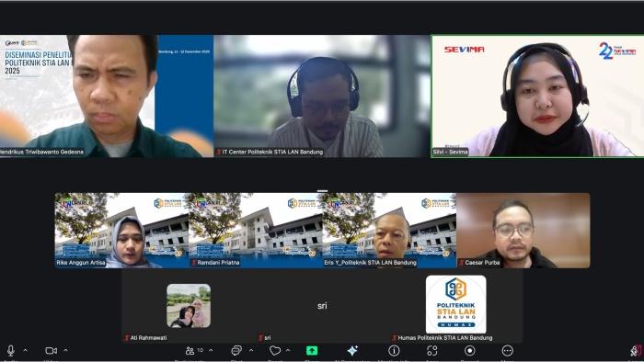Open the AI Companion sparkle icon
The width and height of the screenshot is (644, 362).
pyautogui.click(x=352, y=351)
